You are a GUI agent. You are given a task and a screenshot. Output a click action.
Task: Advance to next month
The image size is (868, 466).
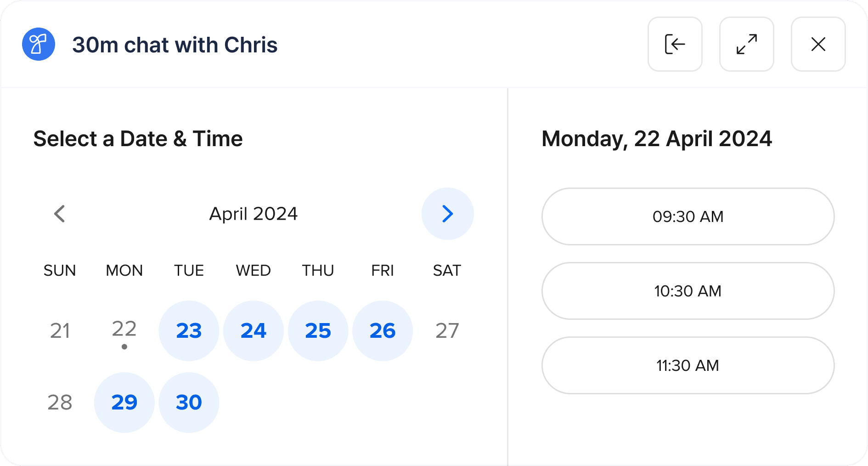coord(447,214)
